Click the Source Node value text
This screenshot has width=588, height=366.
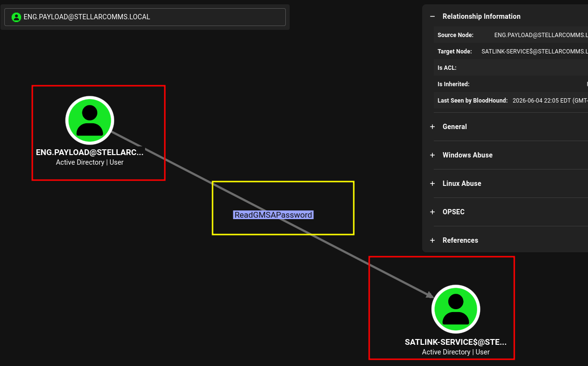click(x=541, y=35)
